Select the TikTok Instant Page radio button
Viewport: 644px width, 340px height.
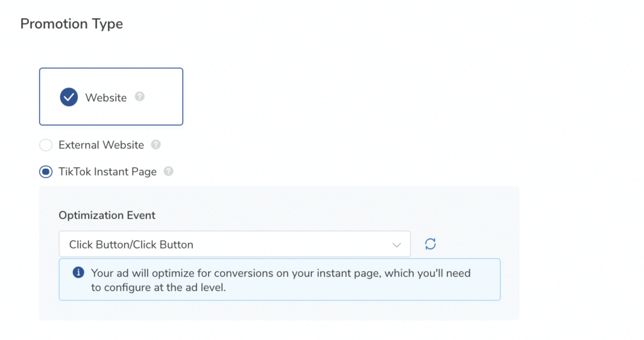[45, 172]
